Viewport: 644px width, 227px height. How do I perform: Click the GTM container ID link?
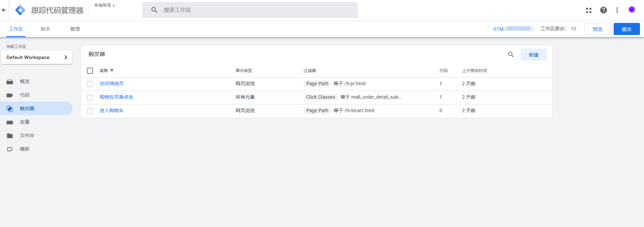513,29
